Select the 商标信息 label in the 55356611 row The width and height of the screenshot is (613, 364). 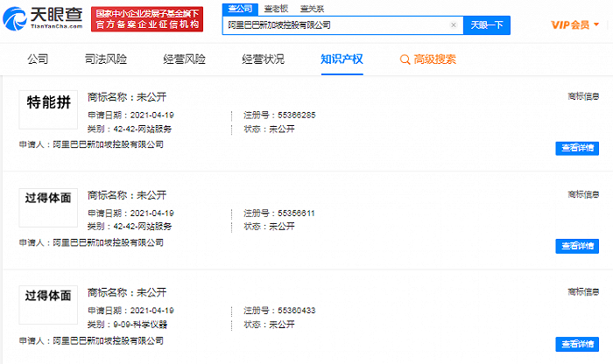[x=583, y=194]
